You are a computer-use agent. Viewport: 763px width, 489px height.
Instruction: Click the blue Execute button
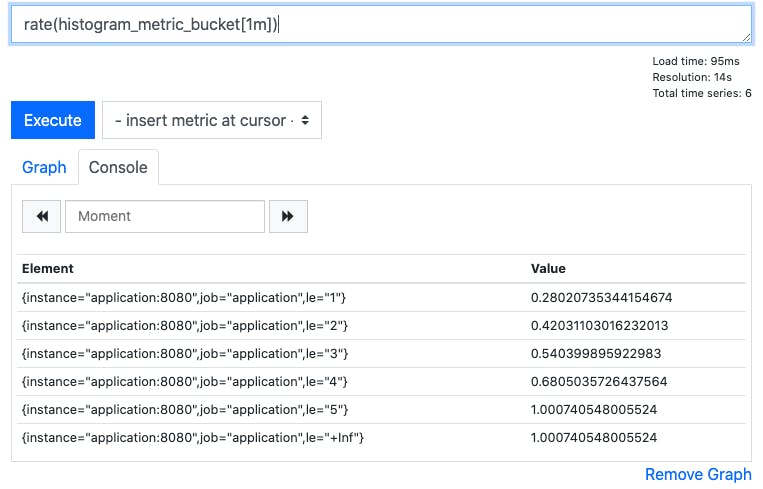coord(53,120)
